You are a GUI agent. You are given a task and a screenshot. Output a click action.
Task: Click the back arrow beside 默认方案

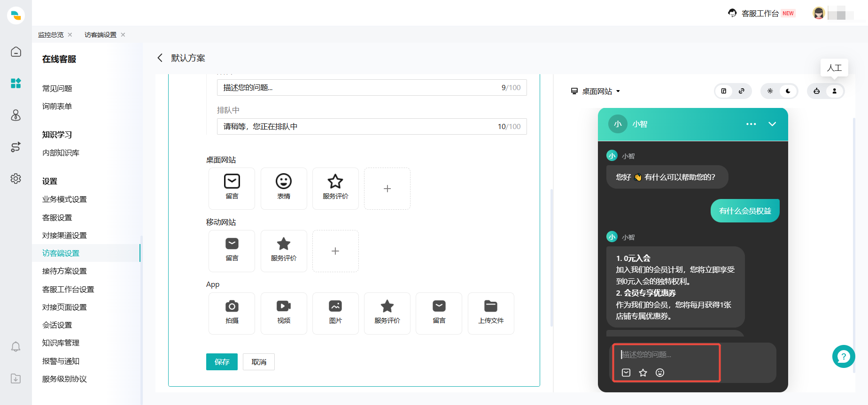click(160, 58)
